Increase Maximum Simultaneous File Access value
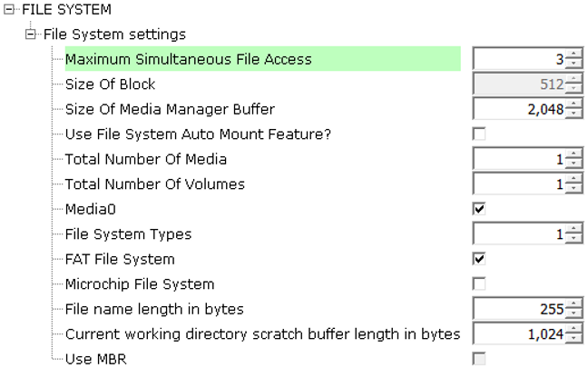588x368 pixels. coord(573,55)
